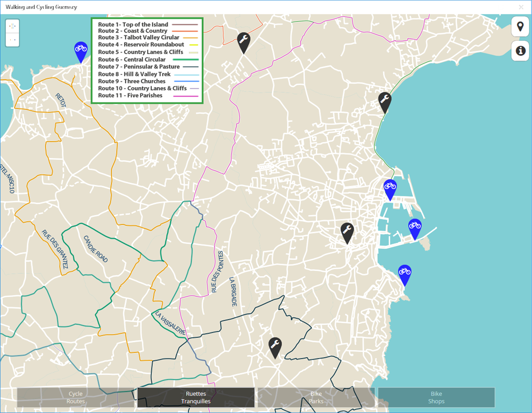Toggle the Cycle Routes layer button

pyautogui.click(x=75, y=397)
